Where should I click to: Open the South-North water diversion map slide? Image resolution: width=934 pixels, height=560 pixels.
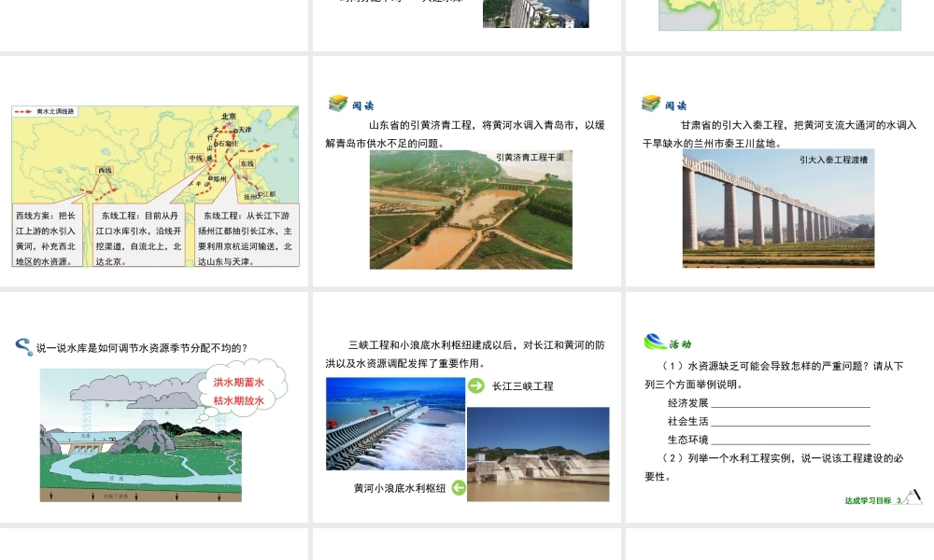tap(154, 171)
